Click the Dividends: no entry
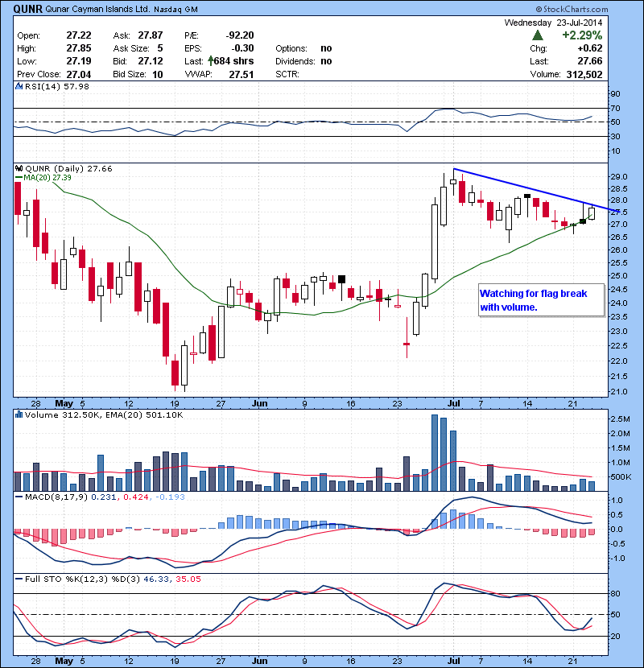The image size is (644, 668). (303, 61)
